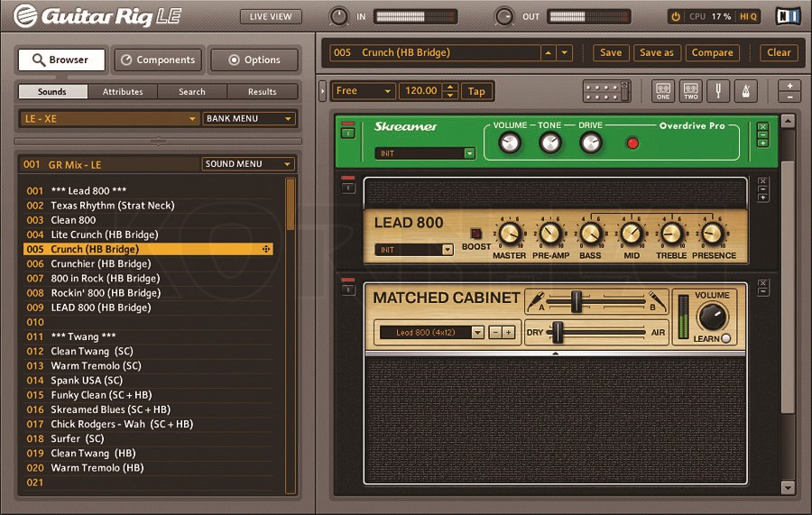Expand the Lead 800 amp module
812x515 pixels.
coord(762,198)
